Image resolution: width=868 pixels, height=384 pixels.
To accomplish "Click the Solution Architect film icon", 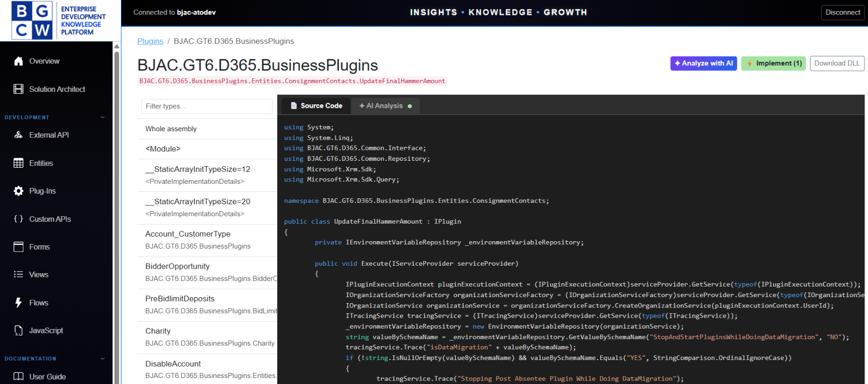I will click(x=18, y=89).
